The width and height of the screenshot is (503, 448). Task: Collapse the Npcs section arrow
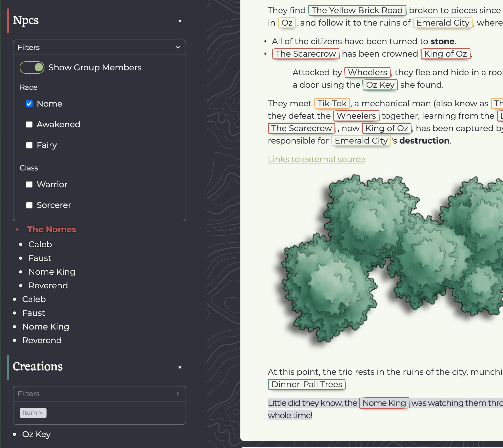point(180,21)
